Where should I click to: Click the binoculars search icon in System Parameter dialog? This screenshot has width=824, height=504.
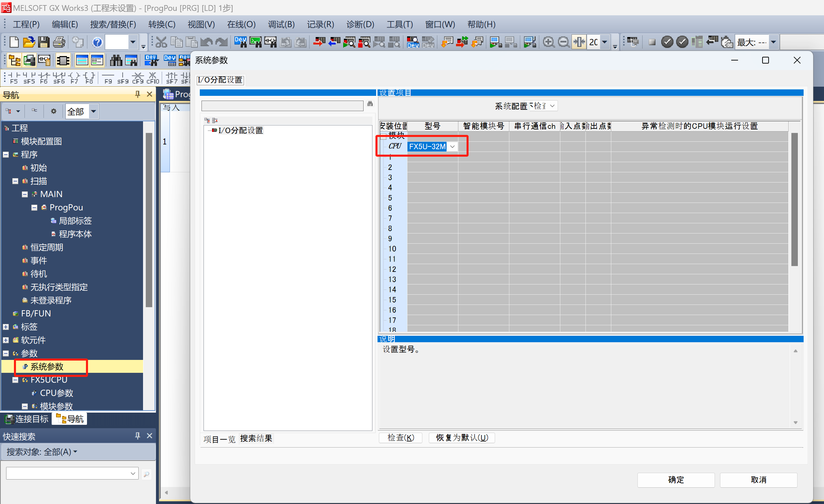(370, 104)
